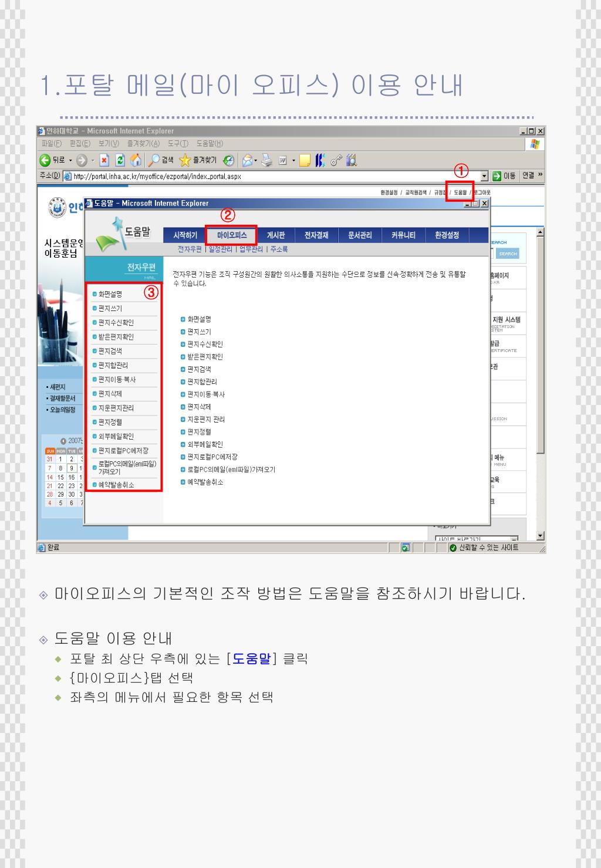This screenshot has width=601, height=868.
Task: Click the Mail envelope toolbar icon
Action: pyautogui.click(x=247, y=160)
